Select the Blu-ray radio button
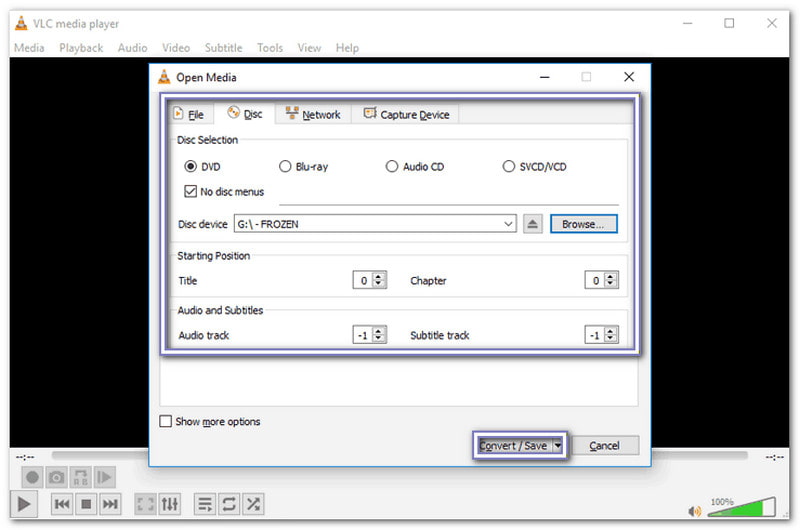800x530 pixels. (285, 167)
